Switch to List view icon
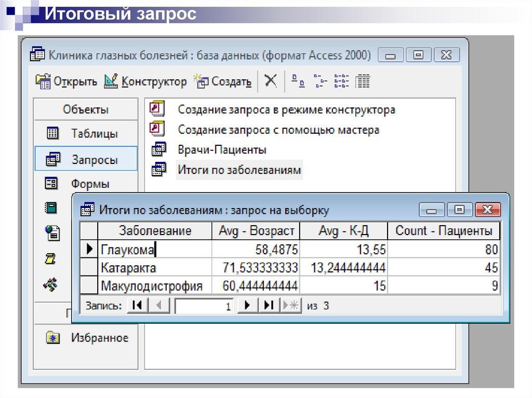This screenshot has width=532, height=398. [341, 81]
